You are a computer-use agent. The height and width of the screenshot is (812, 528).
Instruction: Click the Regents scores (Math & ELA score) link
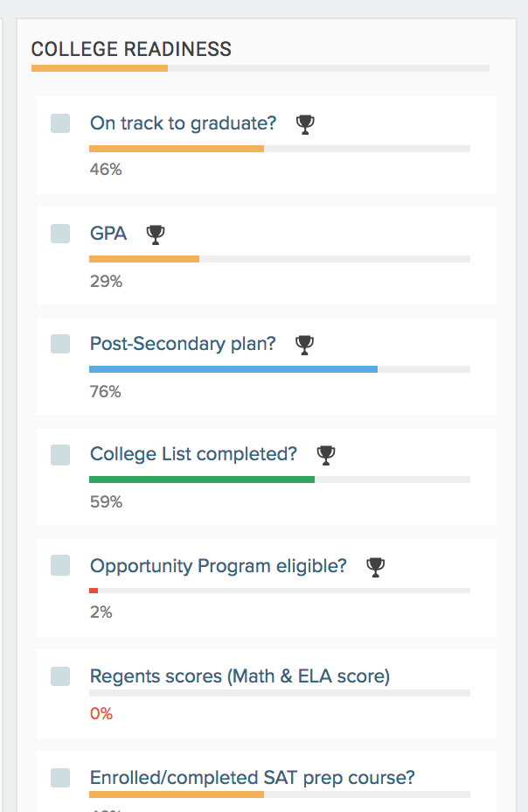click(x=240, y=676)
